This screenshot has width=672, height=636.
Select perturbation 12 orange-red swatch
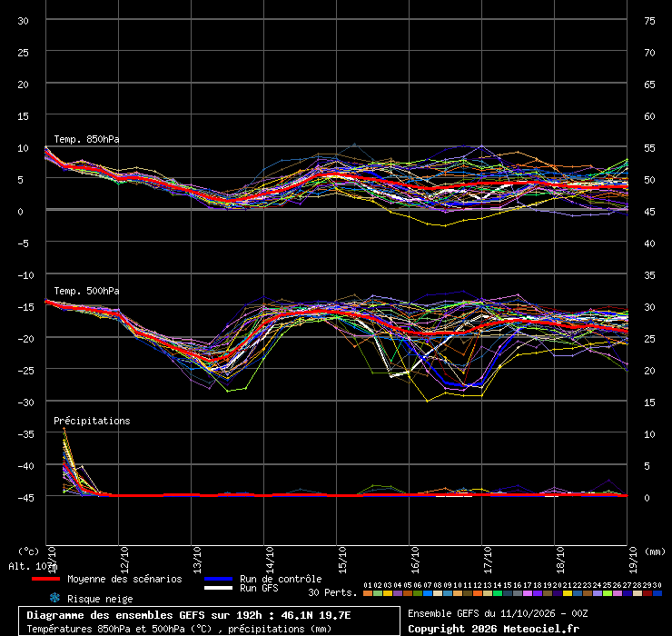(x=478, y=593)
